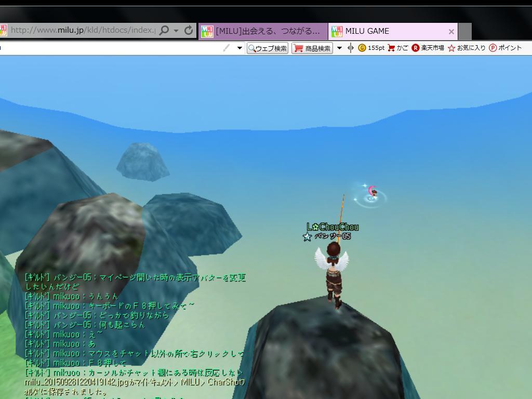Click the address bar search magnifier icon
Image resolution: width=532 pixels, height=399 pixels.
click(164, 31)
